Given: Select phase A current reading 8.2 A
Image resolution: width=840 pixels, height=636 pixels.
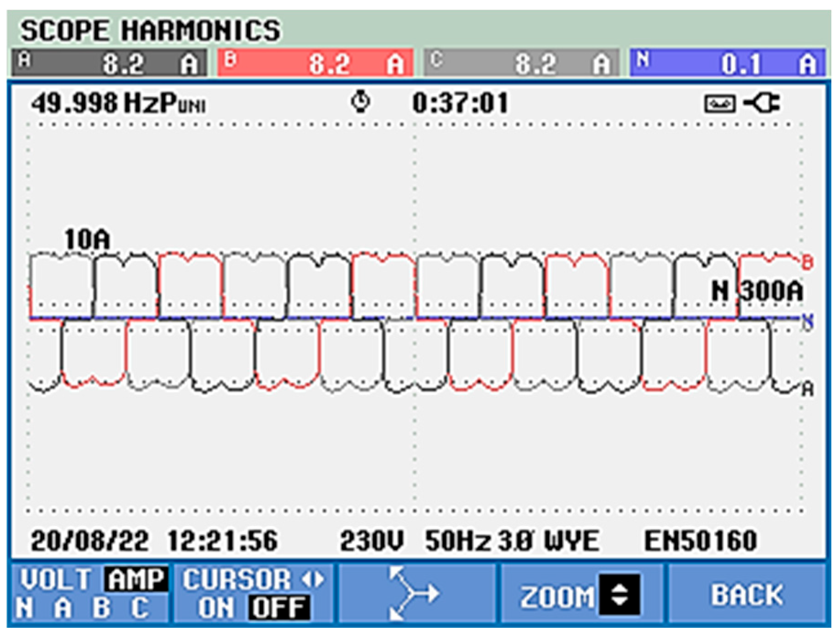Looking at the screenshot, I should pyautogui.click(x=109, y=63).
